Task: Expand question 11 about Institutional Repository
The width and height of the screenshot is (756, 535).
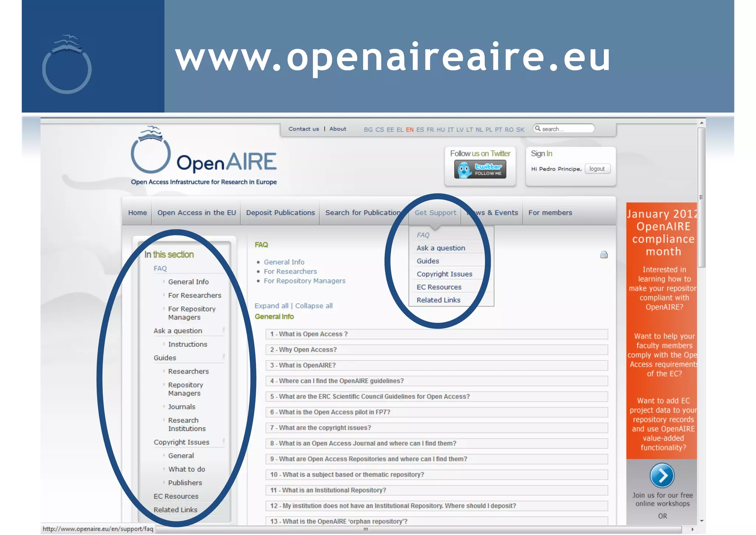Action: (x=437, y=490)
